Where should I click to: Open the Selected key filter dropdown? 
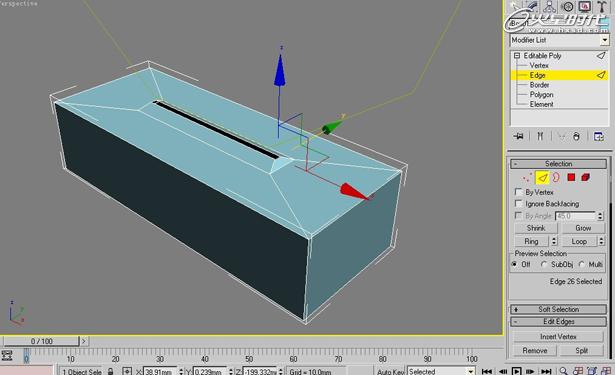tap(471, 371)
